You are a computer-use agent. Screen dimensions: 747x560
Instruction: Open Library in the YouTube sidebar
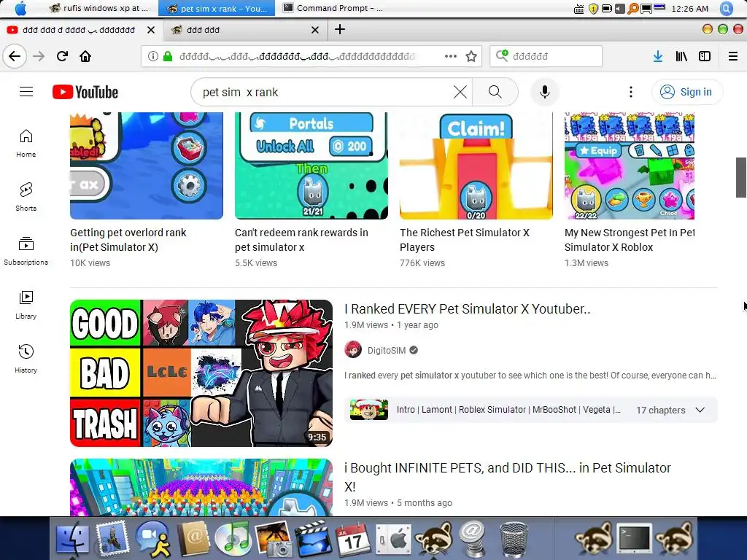(26, 305)
